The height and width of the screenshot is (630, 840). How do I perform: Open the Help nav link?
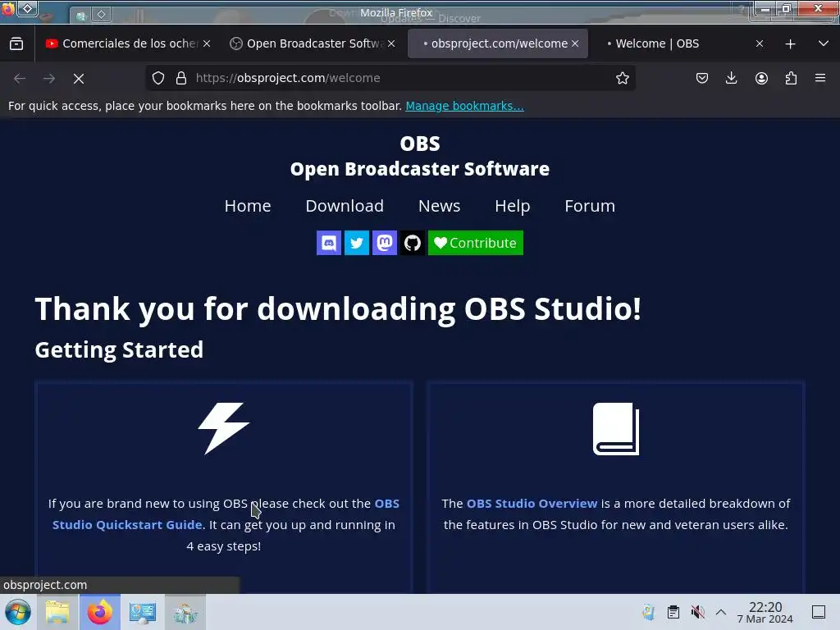coord(512,206)
